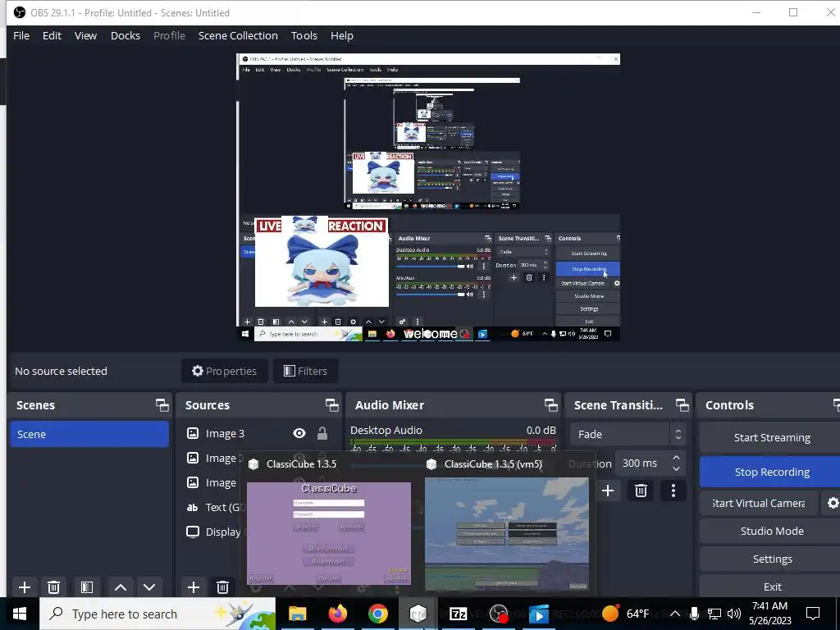Open 7-Zip from the taskbar
Viewport: 840px width, 630px height.
point(458,614)
